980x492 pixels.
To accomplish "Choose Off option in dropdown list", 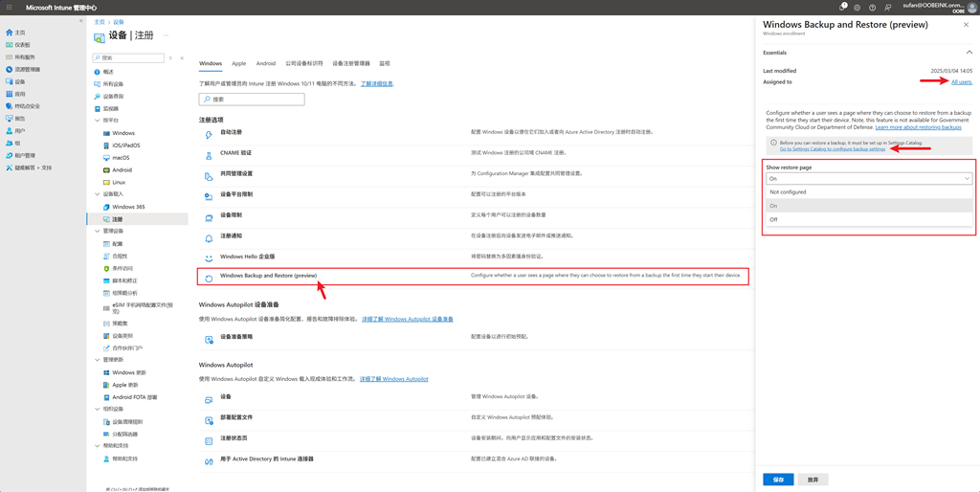I will (869, 219).
